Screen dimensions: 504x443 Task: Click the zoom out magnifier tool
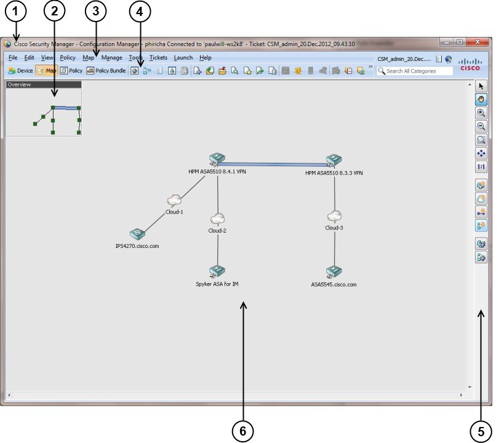481,126
